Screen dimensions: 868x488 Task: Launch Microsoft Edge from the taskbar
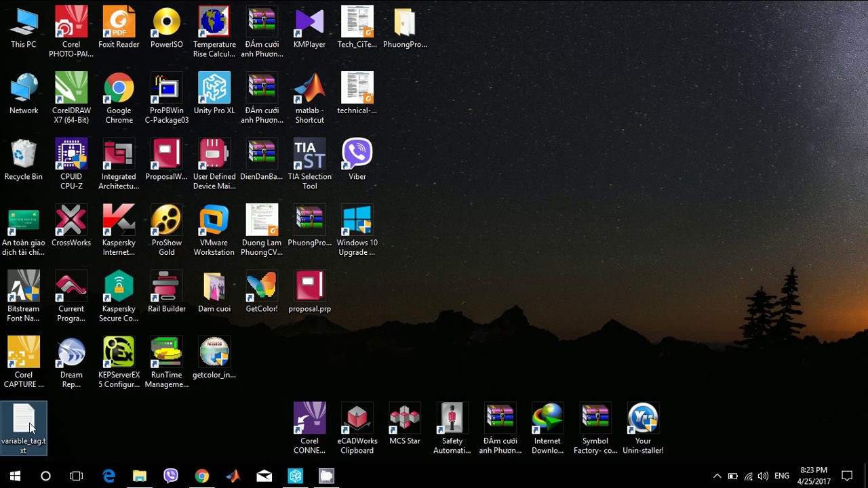coord(108,476)
